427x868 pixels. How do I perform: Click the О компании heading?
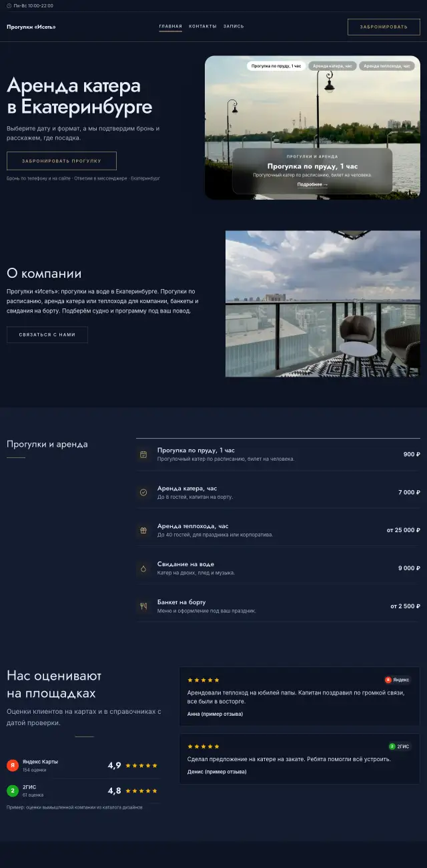click(x=44, y=273)
